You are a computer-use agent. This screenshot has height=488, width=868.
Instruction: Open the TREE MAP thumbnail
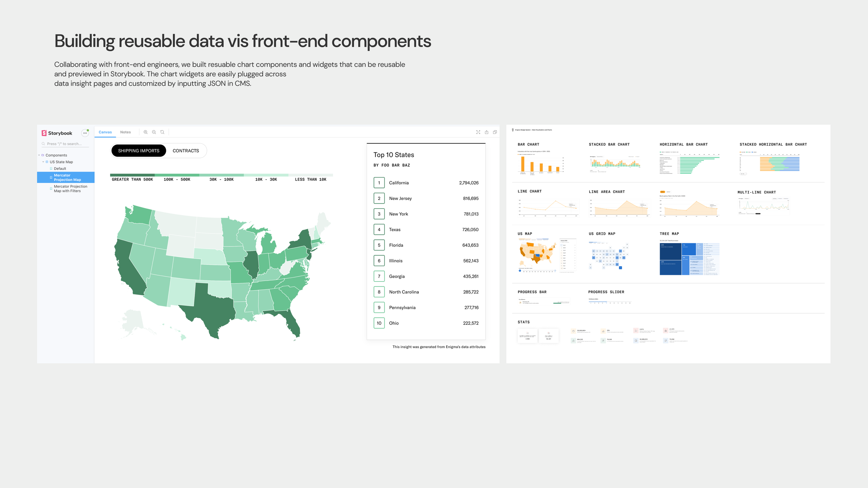[x=689, y=258]
